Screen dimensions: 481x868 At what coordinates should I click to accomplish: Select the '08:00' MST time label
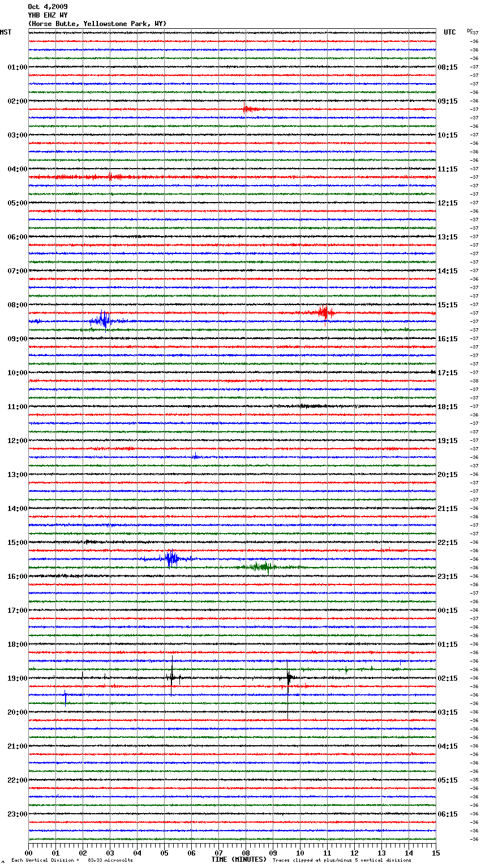(x=17, y=305)
